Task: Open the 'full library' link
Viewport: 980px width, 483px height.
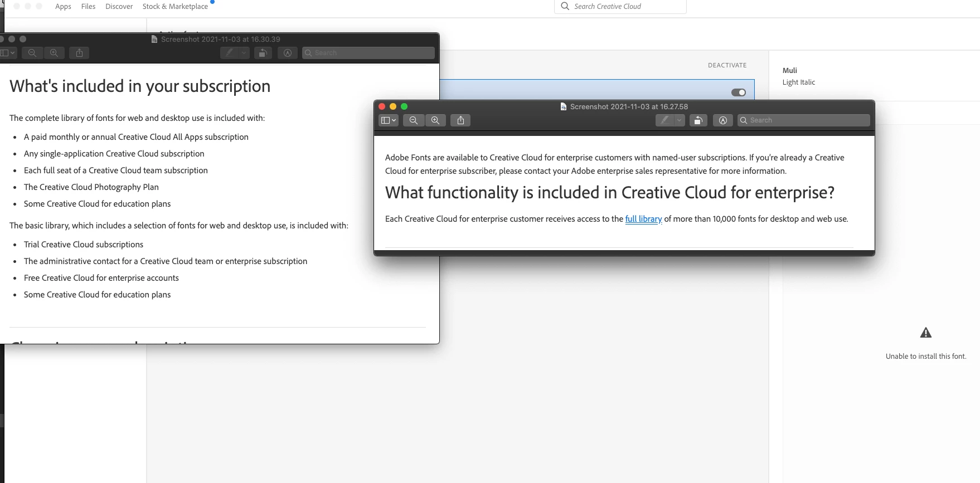Action: pos(643,219)
